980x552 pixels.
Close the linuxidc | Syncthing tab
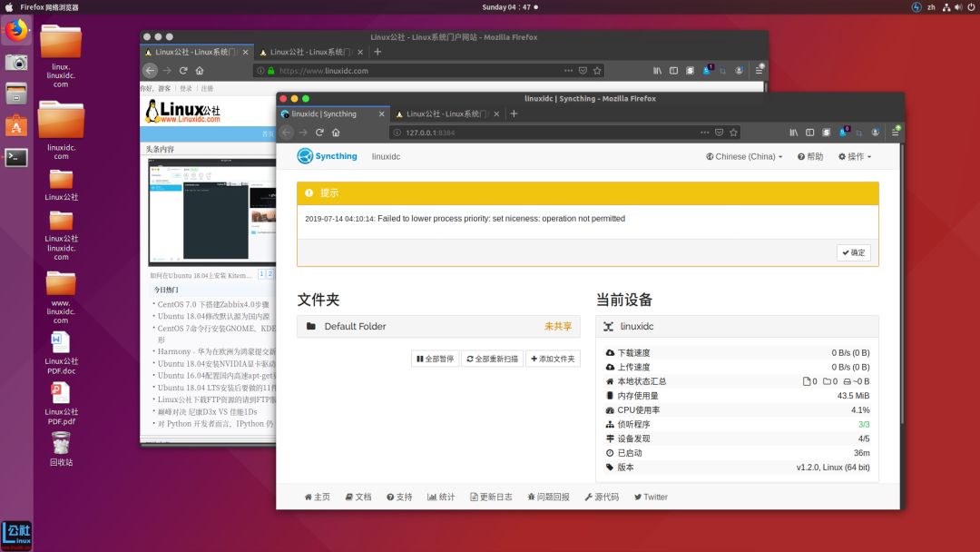pos(381,113)
